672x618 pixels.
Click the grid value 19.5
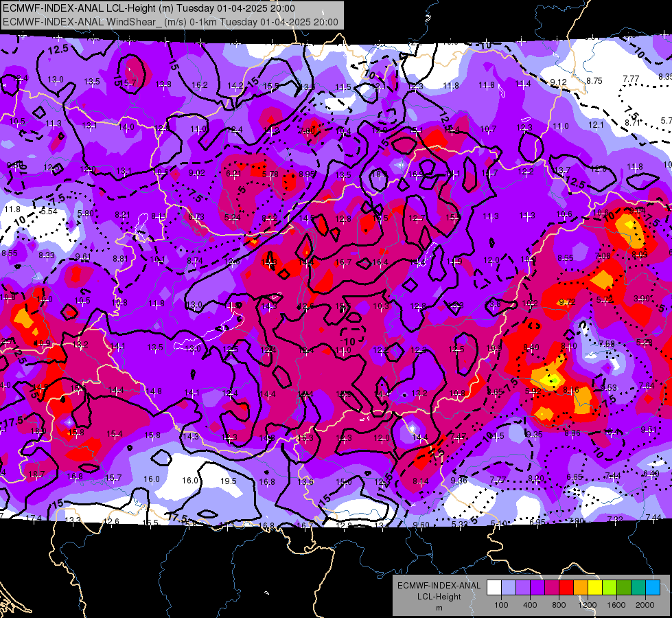(x=229, y=481)
